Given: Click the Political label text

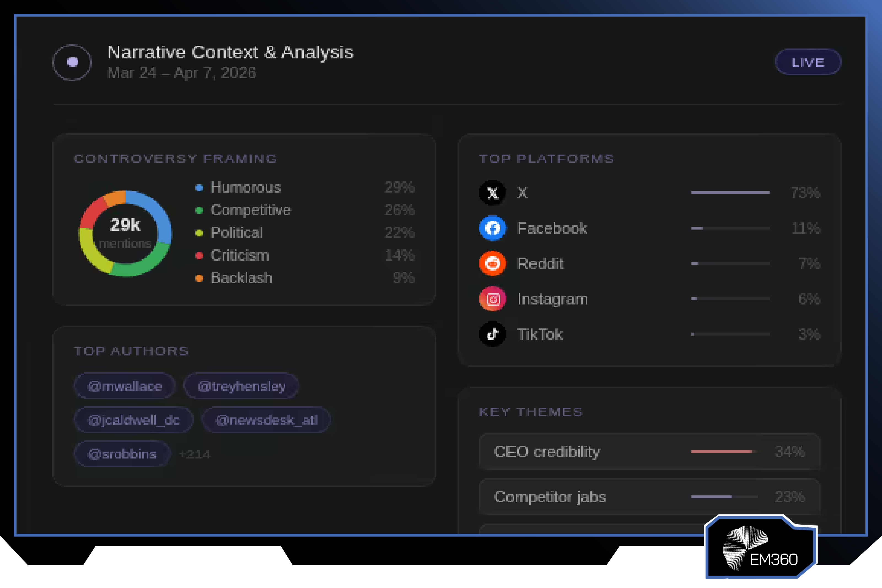Looking at the screenshot, I should click(x=237, y=233).
